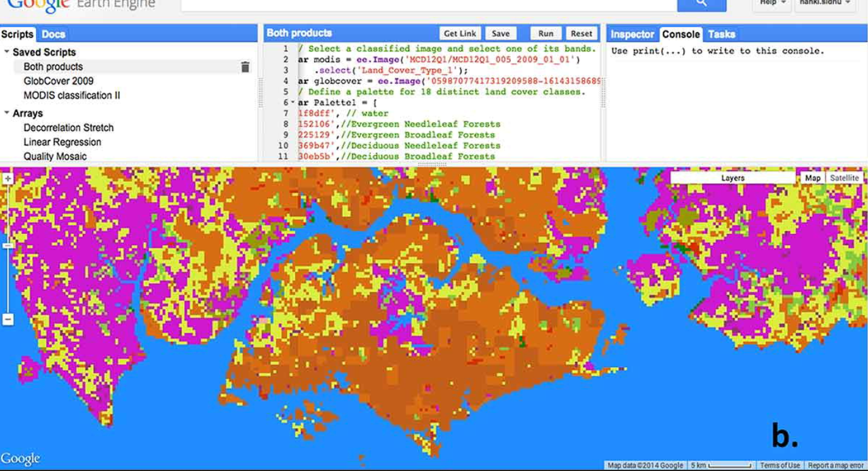Open the Both products script

point(53,67)
